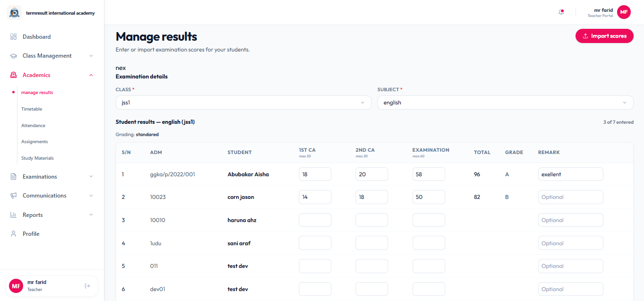Screen dimensions: 644x301
Task: Open the Subject dropdown showing english
Action: click(x=505, y=103)
